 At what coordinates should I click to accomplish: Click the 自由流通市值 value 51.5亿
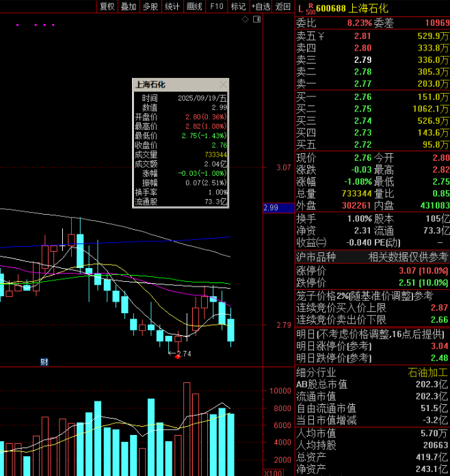pos(434,408)
